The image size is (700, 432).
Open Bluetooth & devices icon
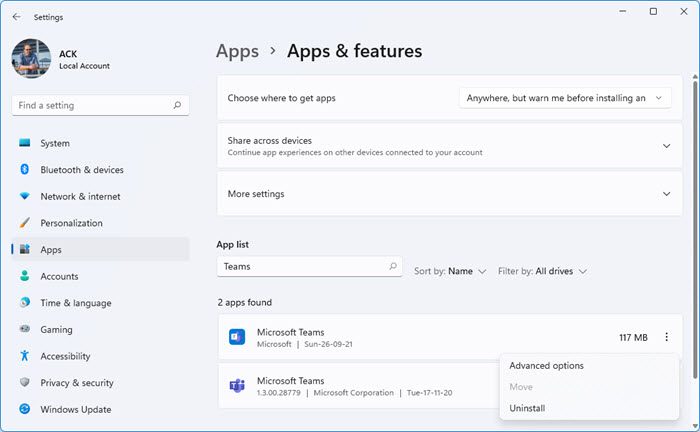[x=25, y=170]
